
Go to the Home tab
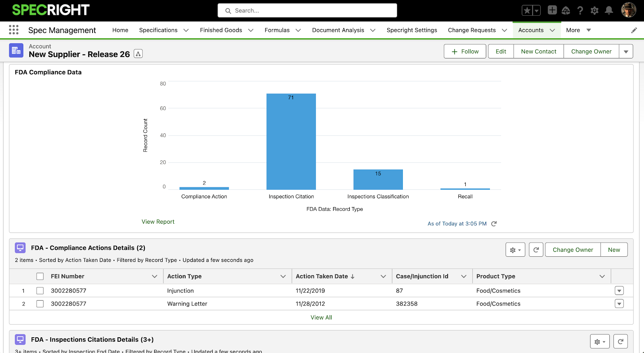[120, 30]
